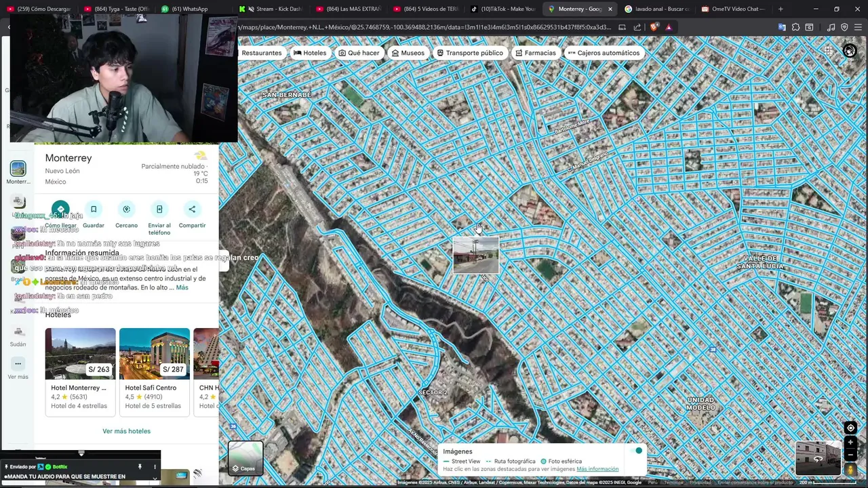Viewport: 868px width, 488px height.
Task: Click the SECTOR 2 map label
Action: click(433, 392)
